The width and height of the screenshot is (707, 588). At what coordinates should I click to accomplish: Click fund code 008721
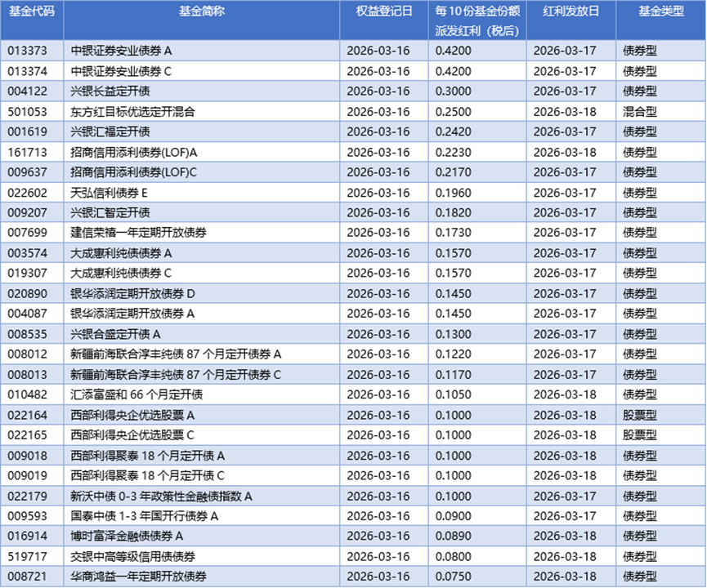pos(27,577)
